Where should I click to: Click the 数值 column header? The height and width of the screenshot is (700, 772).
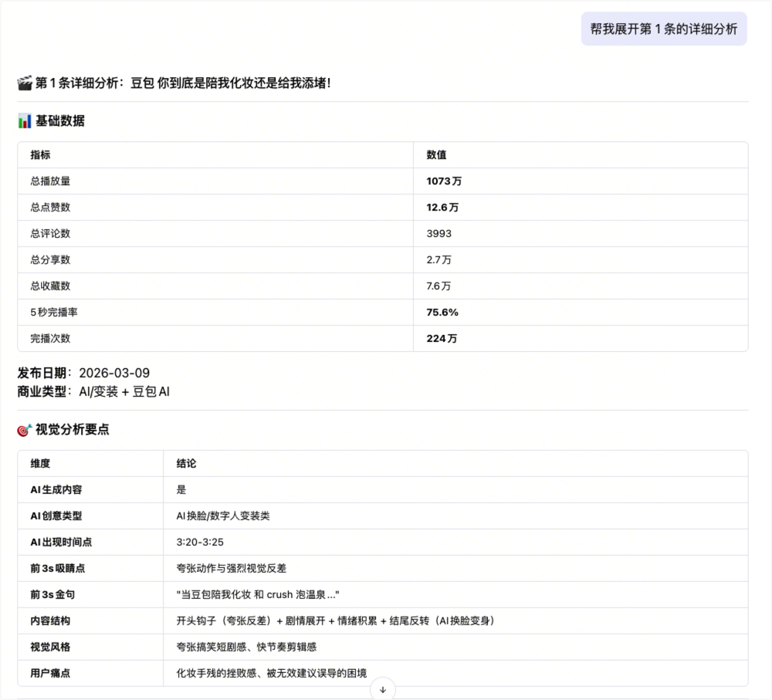(x=436, y=155)
